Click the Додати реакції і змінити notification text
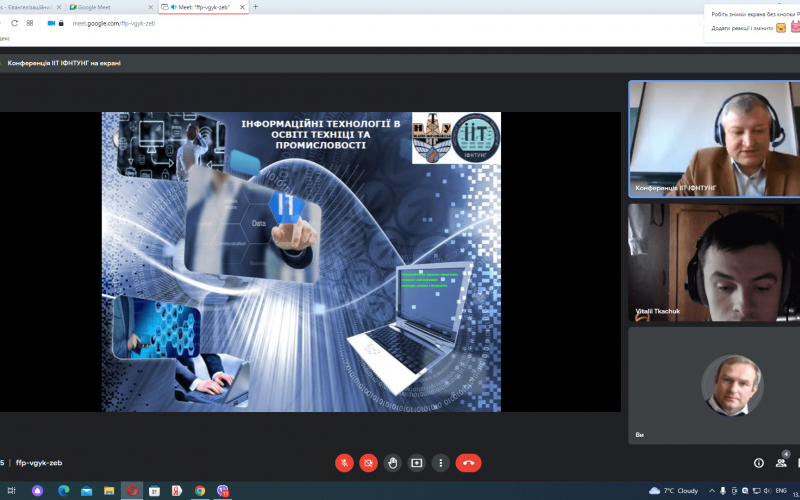 (742, 29)
